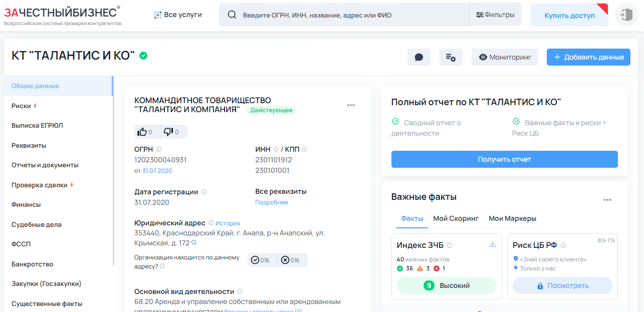Click the search magnifier in the search bar

click(x=232, y=15)
